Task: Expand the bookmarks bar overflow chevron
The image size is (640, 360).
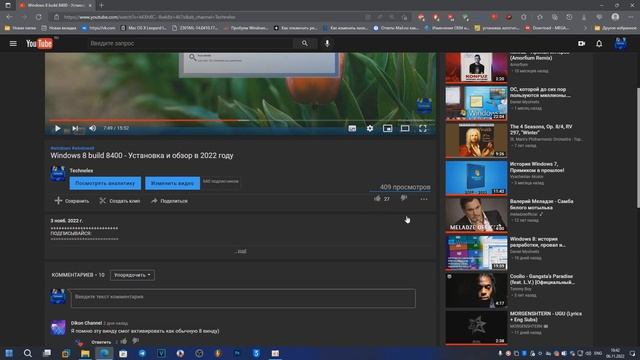Action: click(x=586, y=28)
